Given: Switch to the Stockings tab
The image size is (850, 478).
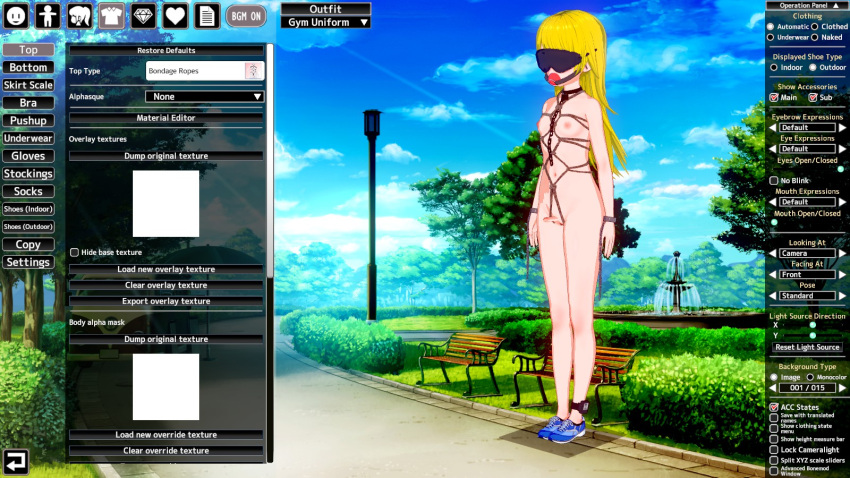Looking at the screenshot, I should [x=28, y=174].
